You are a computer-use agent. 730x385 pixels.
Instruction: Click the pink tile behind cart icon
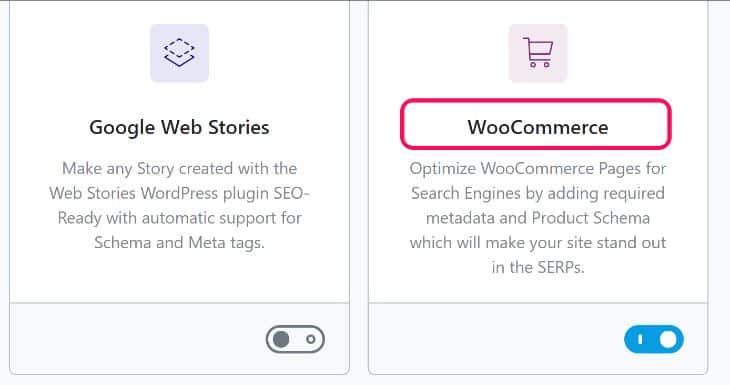tap(538, 53)
